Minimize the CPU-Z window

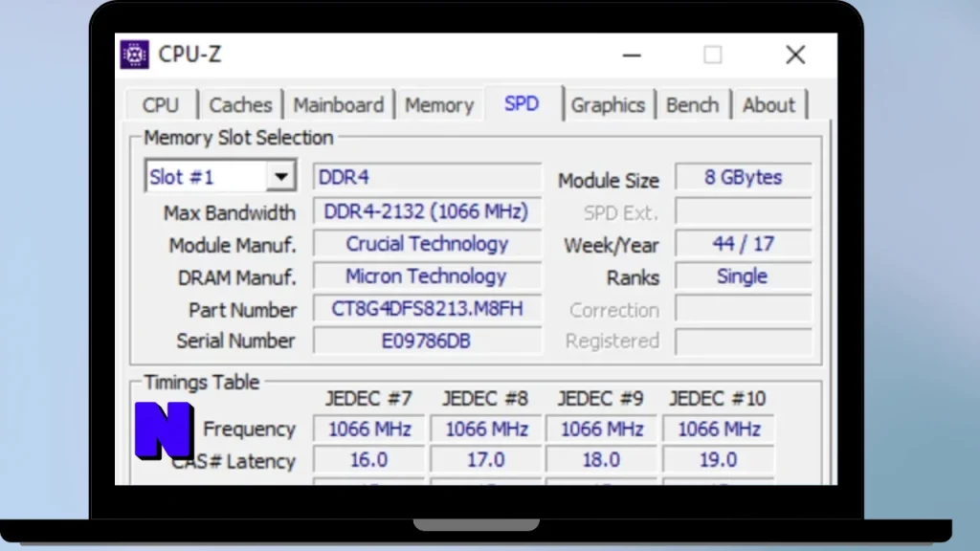tap(632, 55)
